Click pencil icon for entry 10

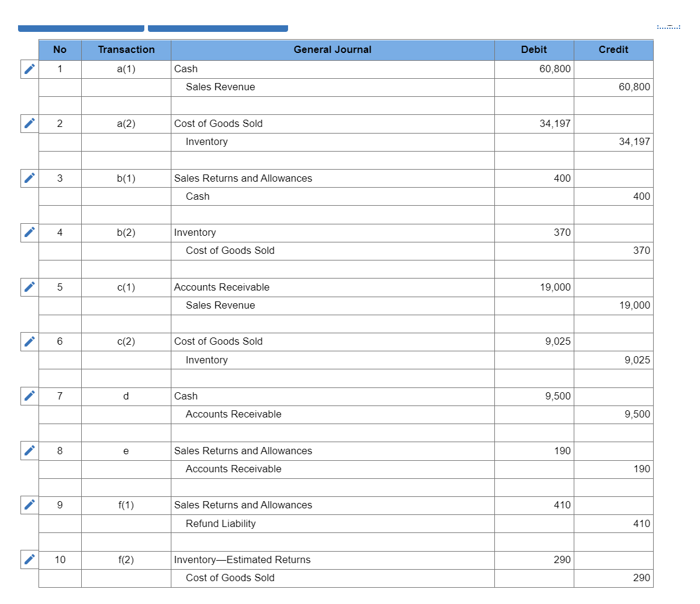coord(29,559)
